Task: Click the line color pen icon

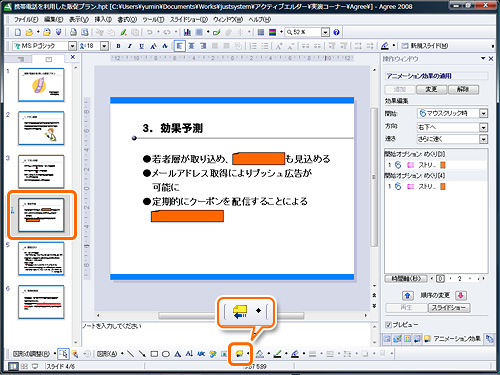Action: [277, 354]
